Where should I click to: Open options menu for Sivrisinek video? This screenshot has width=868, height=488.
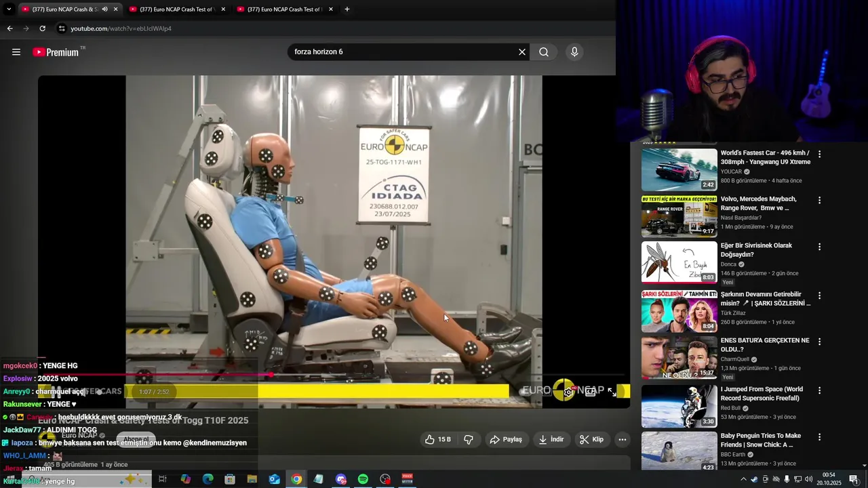(x=819, y=247)
